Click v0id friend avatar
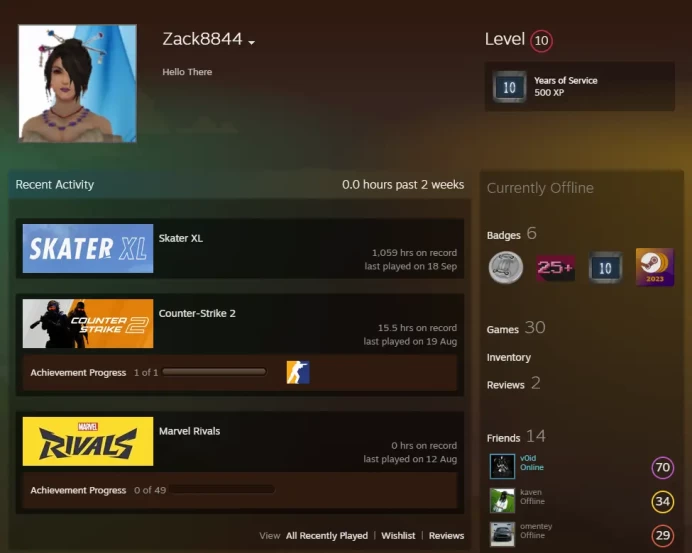The image size is (692, 553). (x=502, y=466)
